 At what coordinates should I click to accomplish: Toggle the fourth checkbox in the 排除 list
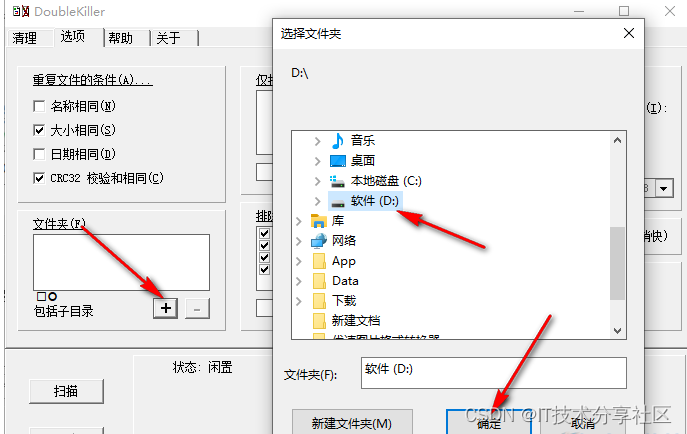[264, 269]
